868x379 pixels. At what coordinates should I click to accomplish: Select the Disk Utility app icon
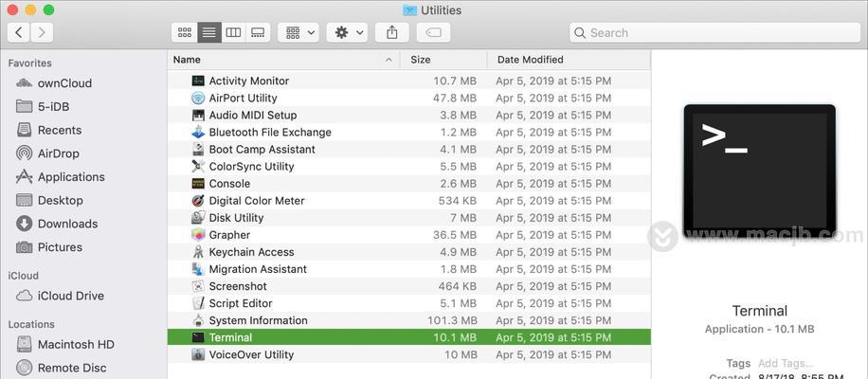(x=198, y=218)
